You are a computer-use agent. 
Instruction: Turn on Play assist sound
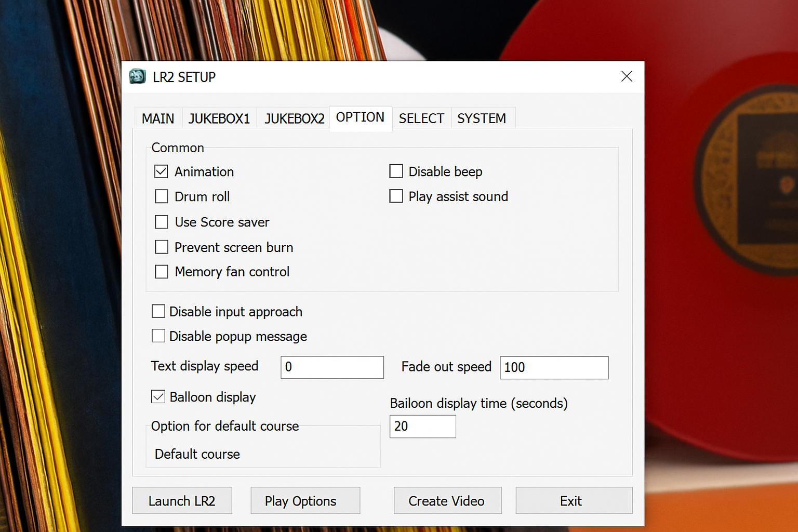tap(396, 196)
